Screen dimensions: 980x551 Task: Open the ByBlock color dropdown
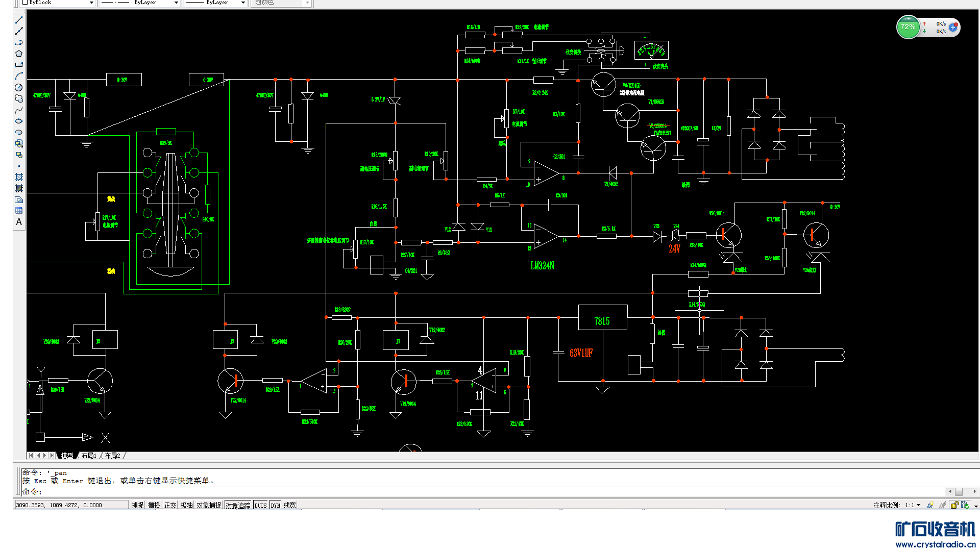point(91,3)
